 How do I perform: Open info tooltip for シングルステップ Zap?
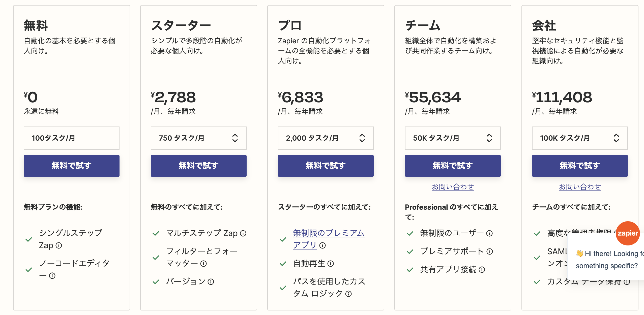60,246
